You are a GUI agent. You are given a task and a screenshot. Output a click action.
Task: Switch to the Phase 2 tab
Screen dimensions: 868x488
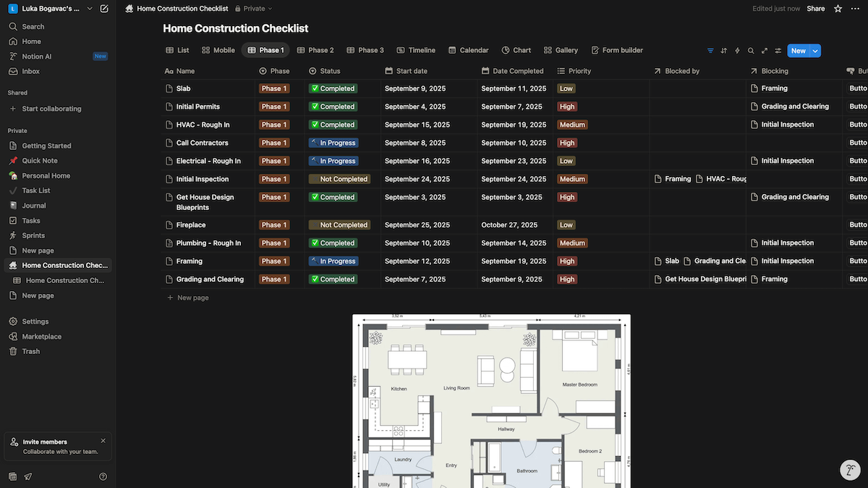coord(315,50)
